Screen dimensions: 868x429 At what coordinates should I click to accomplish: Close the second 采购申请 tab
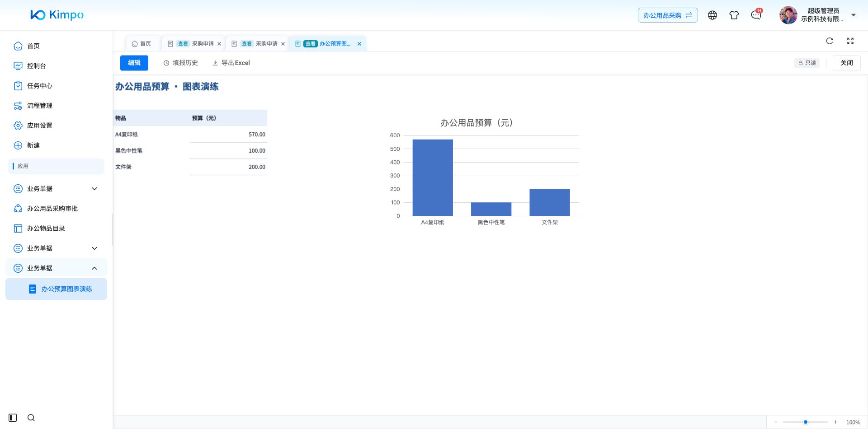tap(283, 44)
